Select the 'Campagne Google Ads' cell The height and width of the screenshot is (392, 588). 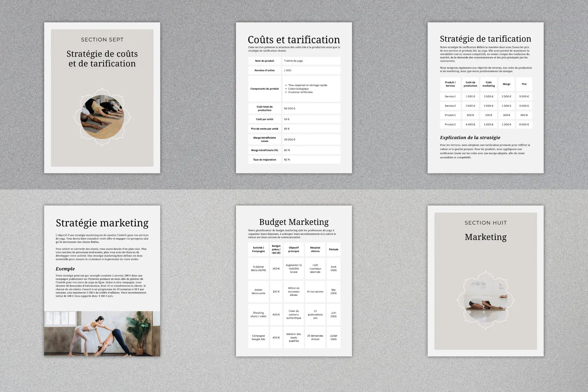click(258, 338)
